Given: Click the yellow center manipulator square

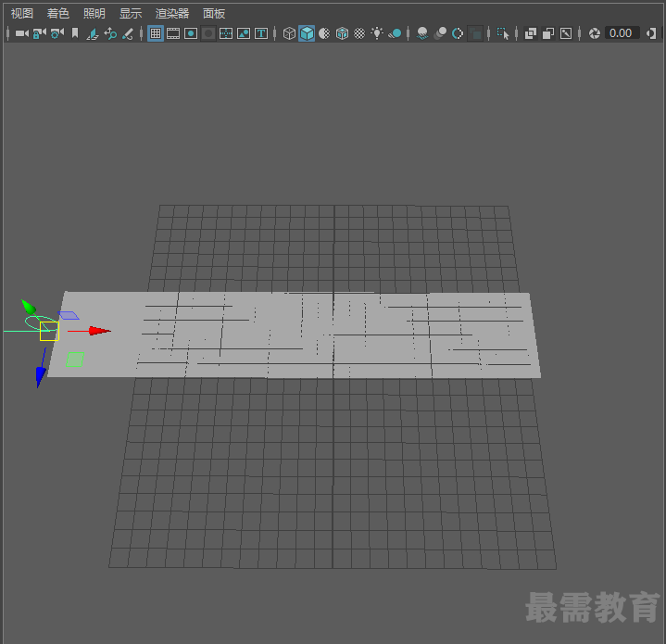Looking at the screenshot, I should click(x=49, y=332).
